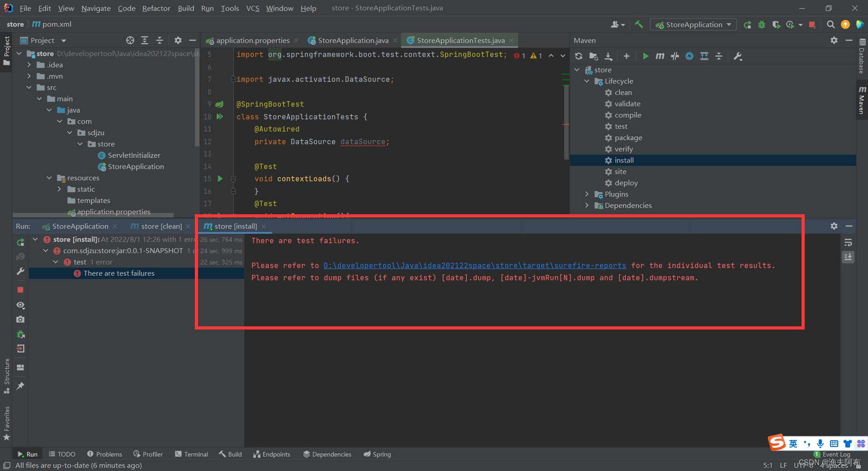Expand the .idea folder
Screen dimensions: 868x471
pyautogui.click(x=29, y=65)
